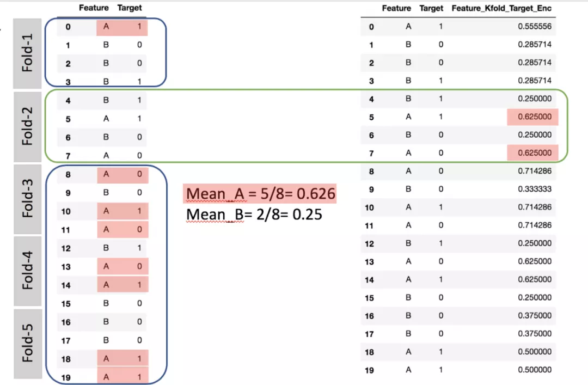Screen dimensions: 588x385
Task: Click the highlighted Mean_A = 5/8 text
Action: tap(260, 194)
